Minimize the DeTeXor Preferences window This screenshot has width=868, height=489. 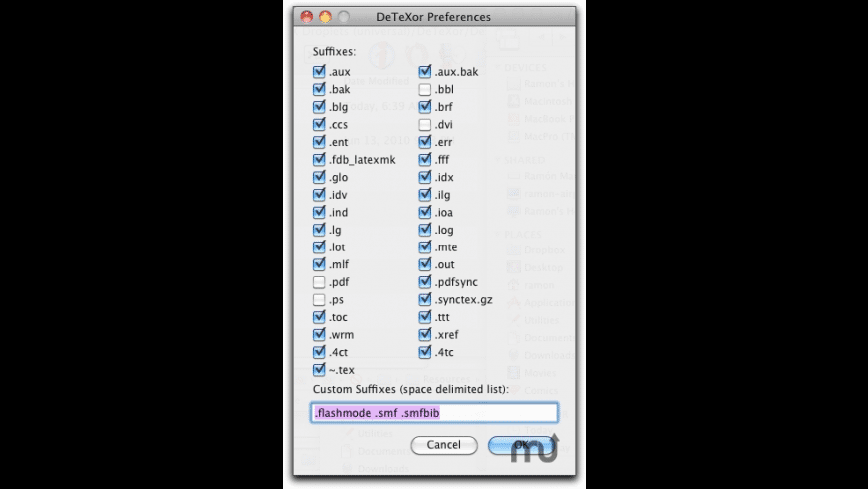coord(325,17)
